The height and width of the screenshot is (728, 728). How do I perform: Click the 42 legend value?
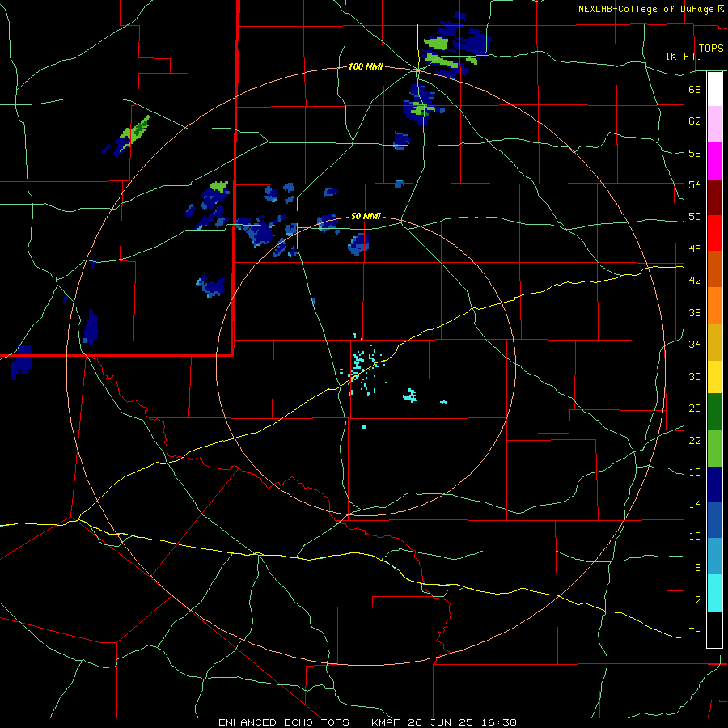click(x=695, y=281)
